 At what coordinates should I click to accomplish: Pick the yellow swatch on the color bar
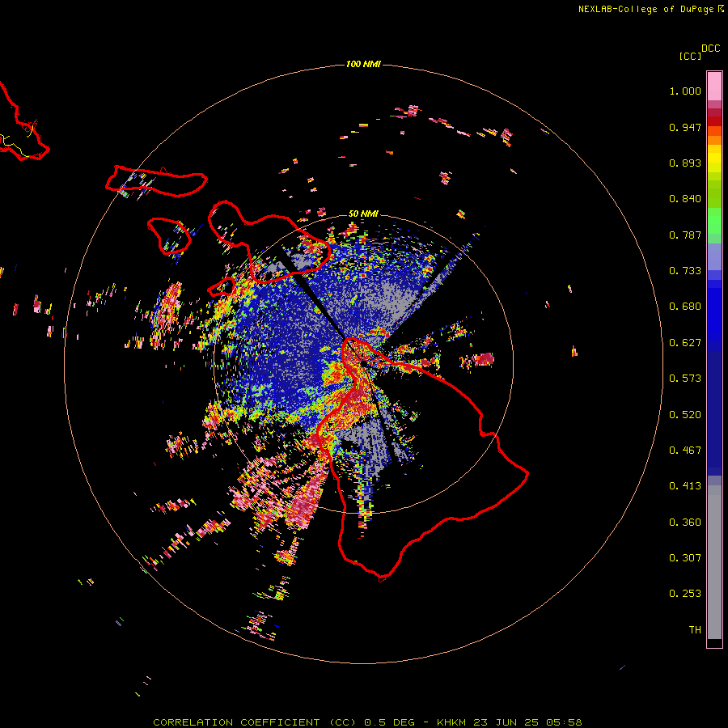point(714,159)
